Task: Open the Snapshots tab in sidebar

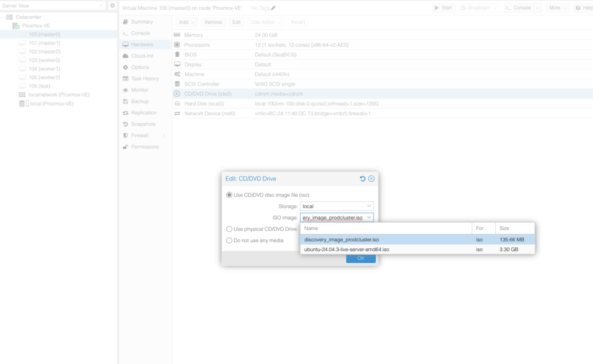Action: click(142, 124)
